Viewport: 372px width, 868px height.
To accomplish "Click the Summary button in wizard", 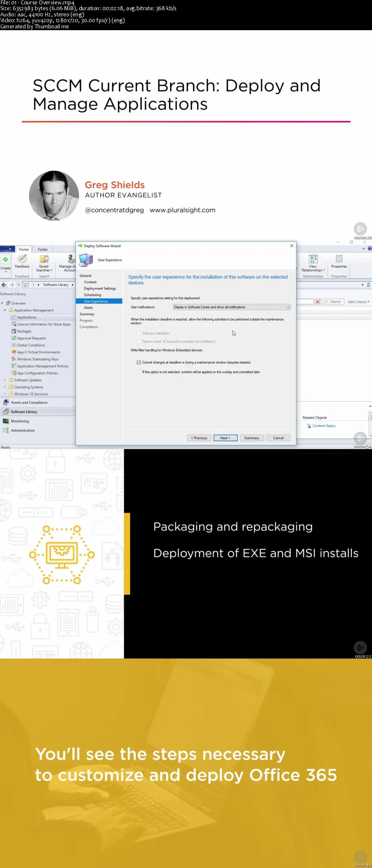I will 252,438.
